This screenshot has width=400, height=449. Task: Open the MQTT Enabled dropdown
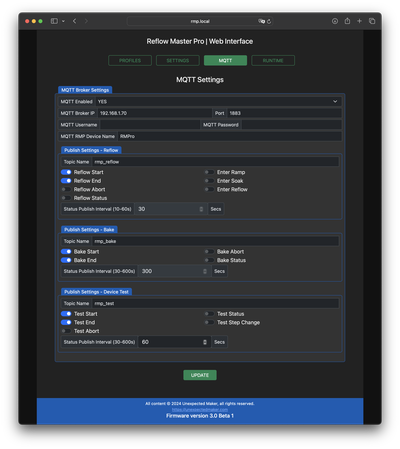[218, 101]
